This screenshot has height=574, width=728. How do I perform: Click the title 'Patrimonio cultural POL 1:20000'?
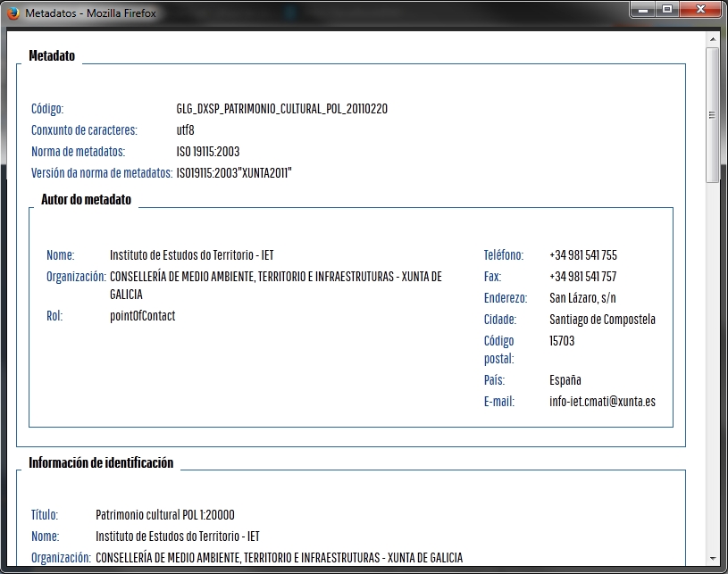point(165,514)
